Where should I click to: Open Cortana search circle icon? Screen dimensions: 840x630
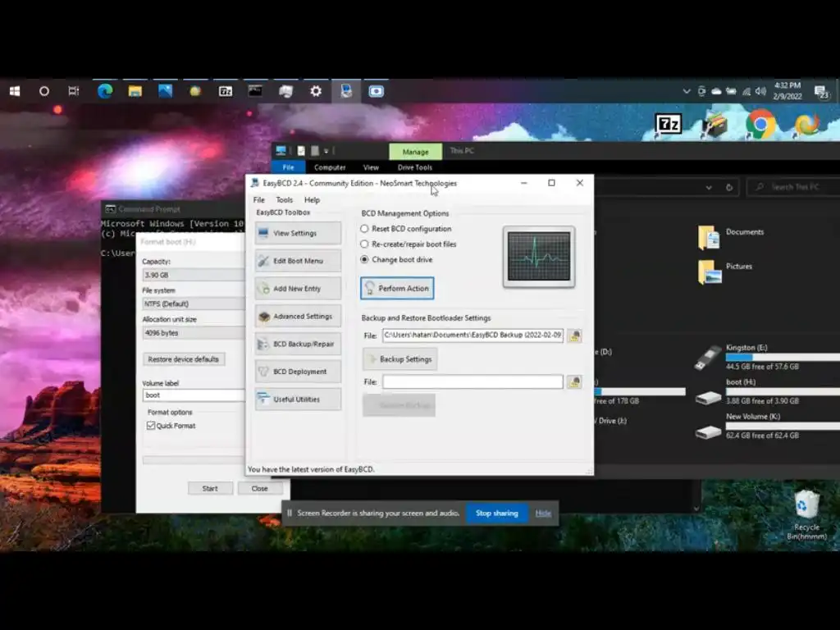(x=44, y=92)
